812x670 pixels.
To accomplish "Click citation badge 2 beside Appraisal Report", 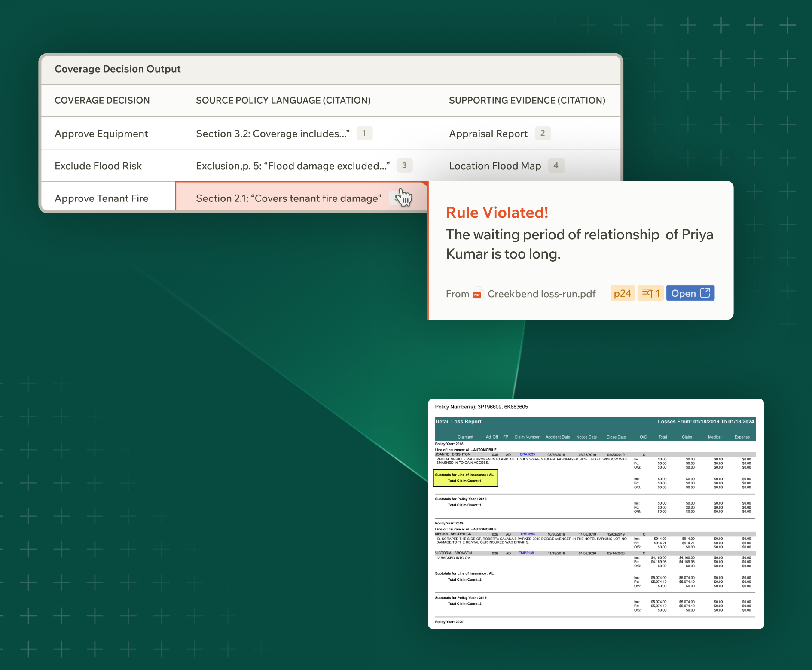I will point(542,133).
